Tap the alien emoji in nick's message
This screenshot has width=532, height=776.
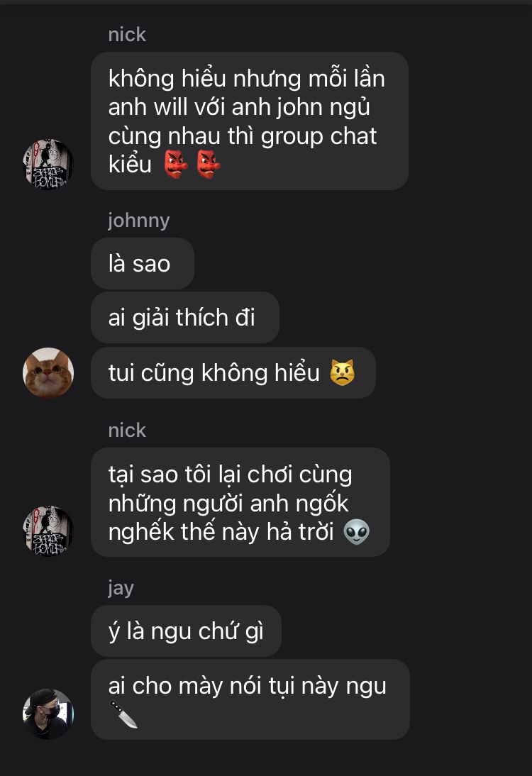click(356, 532)
